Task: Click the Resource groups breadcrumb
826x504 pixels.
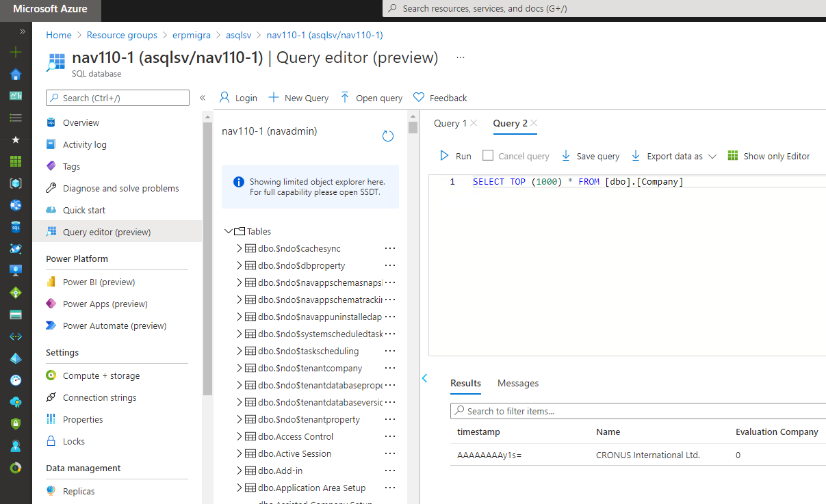Action: click(122, 35)
